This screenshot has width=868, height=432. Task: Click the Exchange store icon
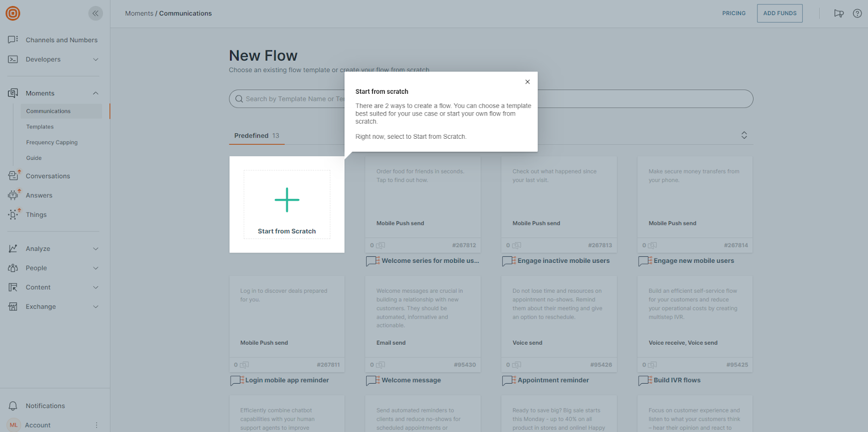coord(13,306)
